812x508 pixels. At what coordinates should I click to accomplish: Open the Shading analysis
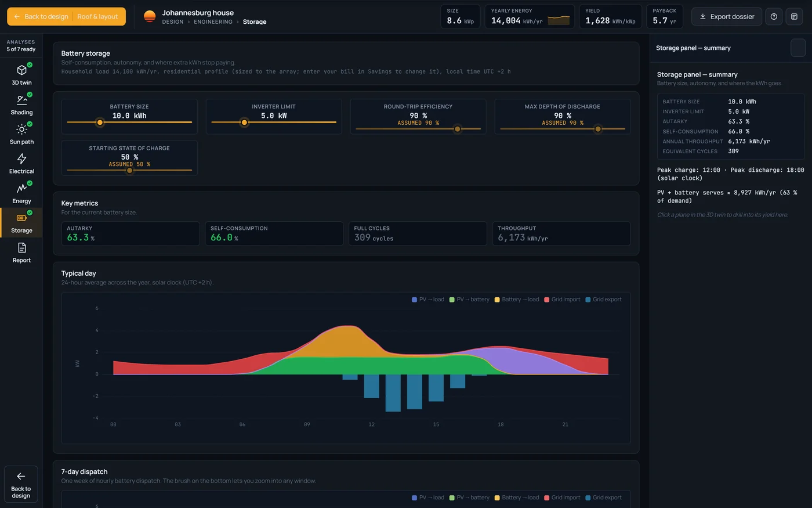(x=21, y=105)
